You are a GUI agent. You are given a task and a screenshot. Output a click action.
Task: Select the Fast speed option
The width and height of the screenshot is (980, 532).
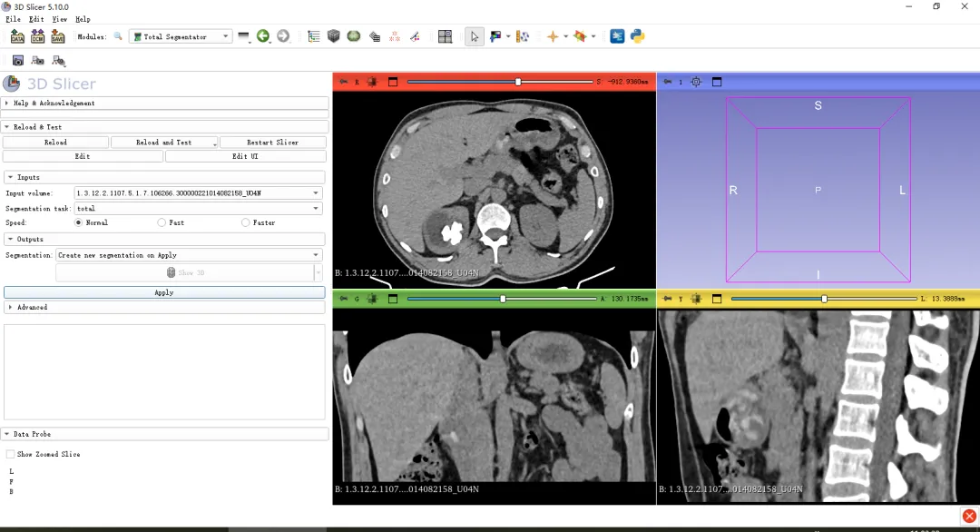click(x=162, y=222)
